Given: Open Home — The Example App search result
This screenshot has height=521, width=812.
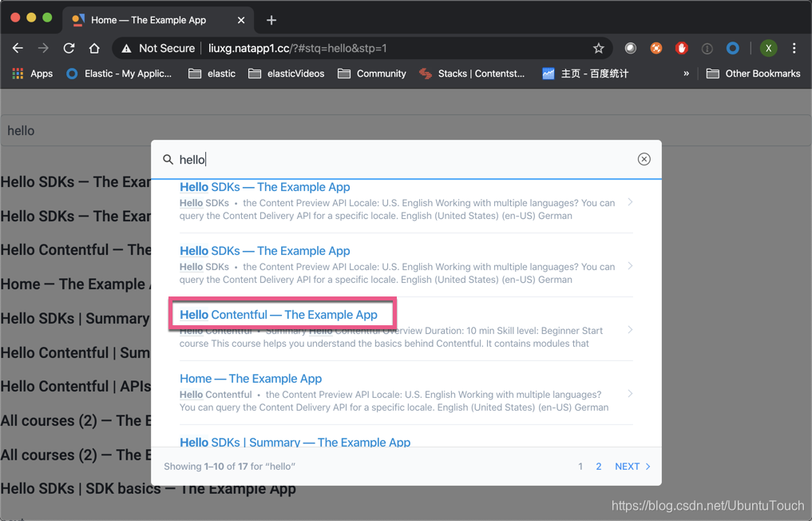Looking at the screenshot, I should pos(251,379).
